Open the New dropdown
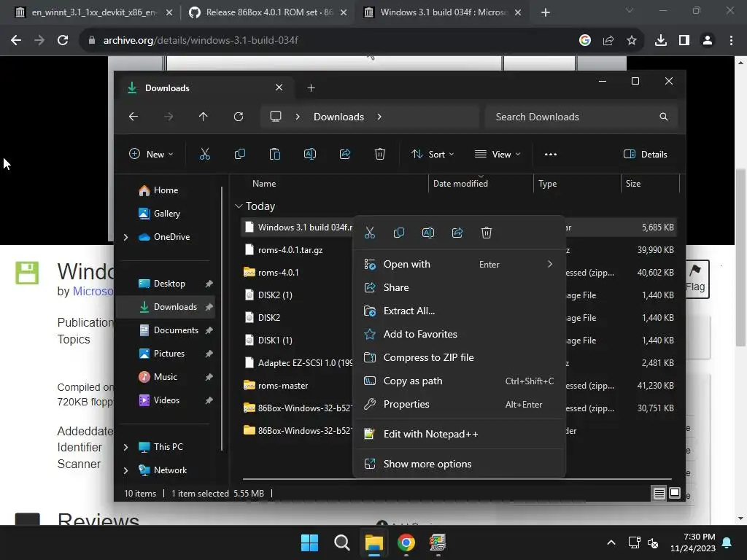This screenshot has width=747, height=560. 152,155
